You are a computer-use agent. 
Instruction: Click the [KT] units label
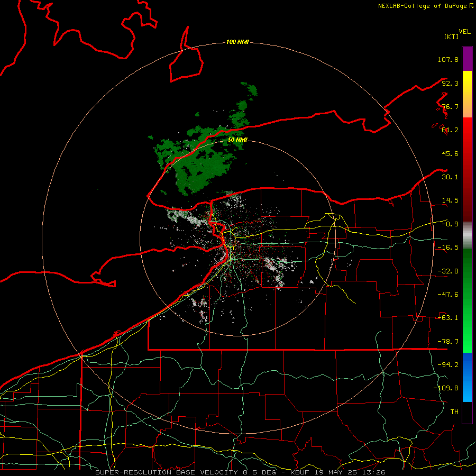451,36
